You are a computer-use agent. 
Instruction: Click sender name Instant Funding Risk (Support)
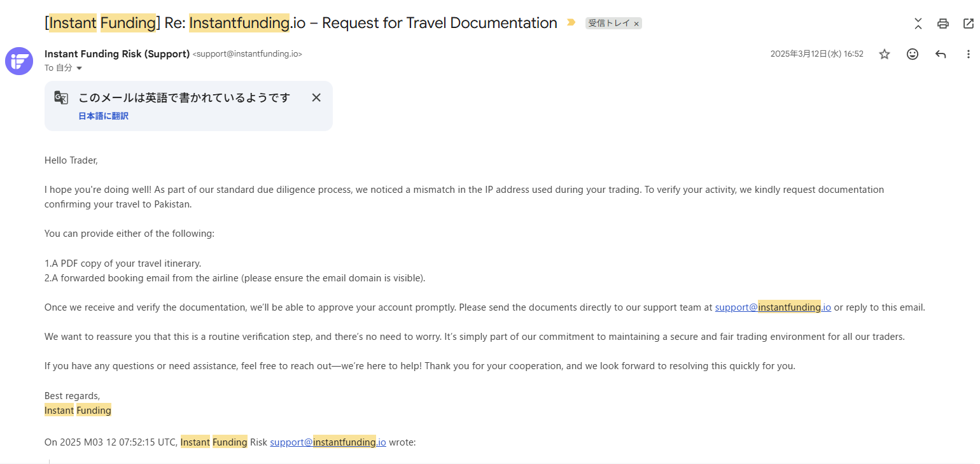click(x=117, y=53)
